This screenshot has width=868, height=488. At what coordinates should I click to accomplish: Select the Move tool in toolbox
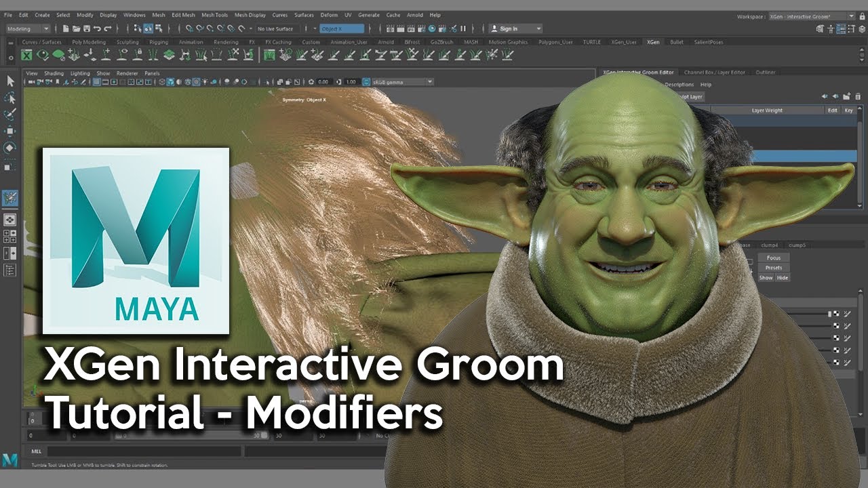[x=10, y=131]
